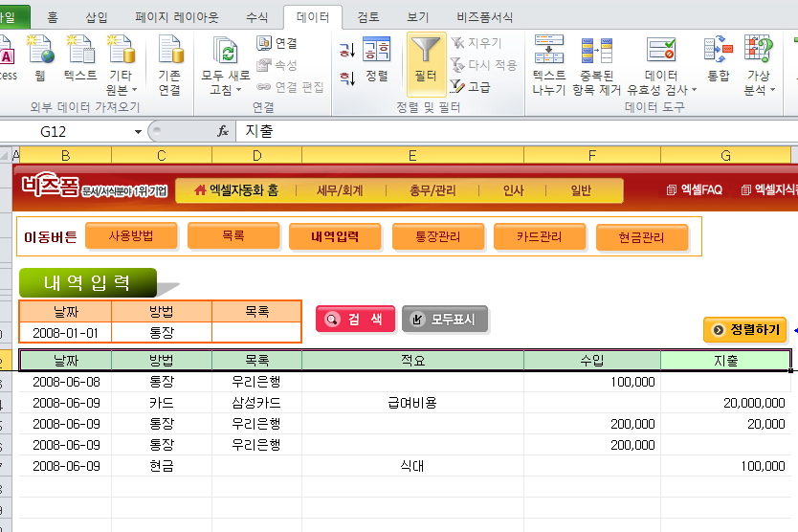Expand Refresh All dropdown
The height and width of the screenshot is (532, 798).
point(239,90)
